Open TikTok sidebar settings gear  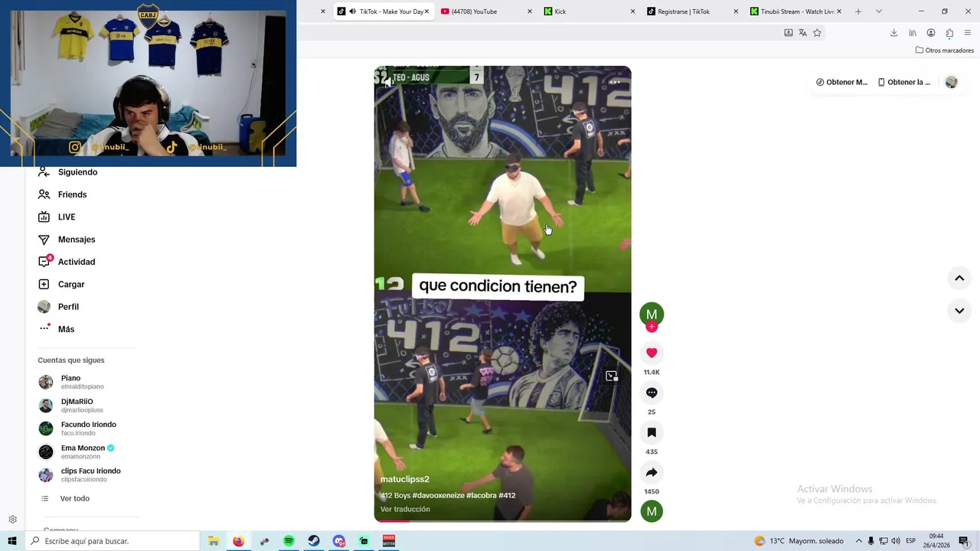12,520
